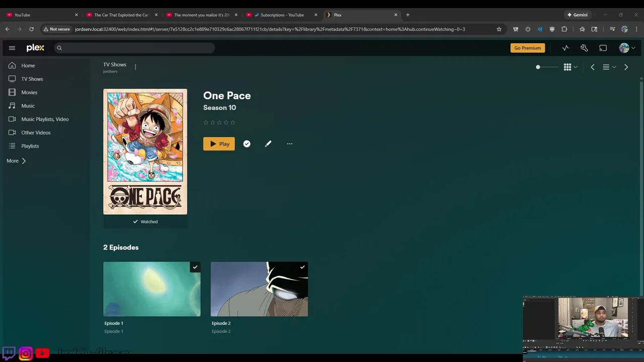Image resolution: width=644 pixels, height=362 pixels.
Task: Click the Instagram overlay icon
Action: [x=26, y=353]
